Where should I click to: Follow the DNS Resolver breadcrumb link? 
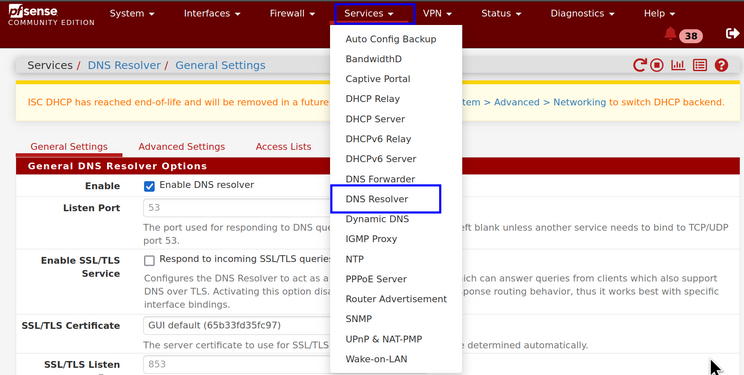[x=124, y=65]
